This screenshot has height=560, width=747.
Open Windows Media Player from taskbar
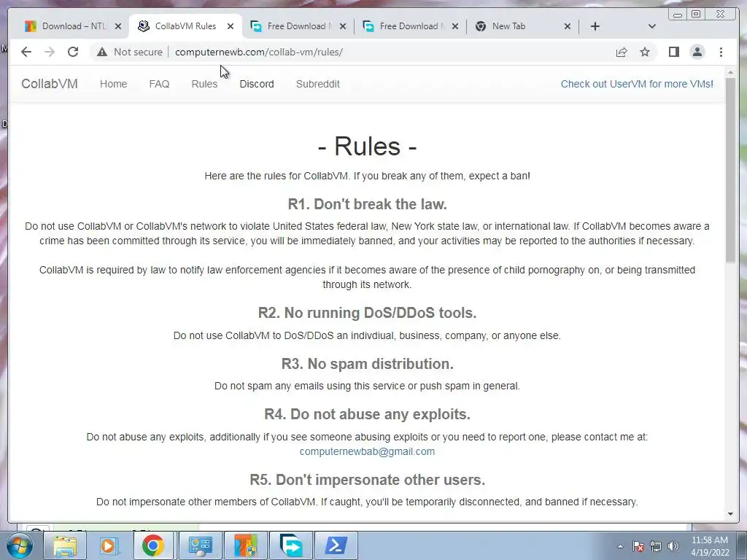[109, 545]
